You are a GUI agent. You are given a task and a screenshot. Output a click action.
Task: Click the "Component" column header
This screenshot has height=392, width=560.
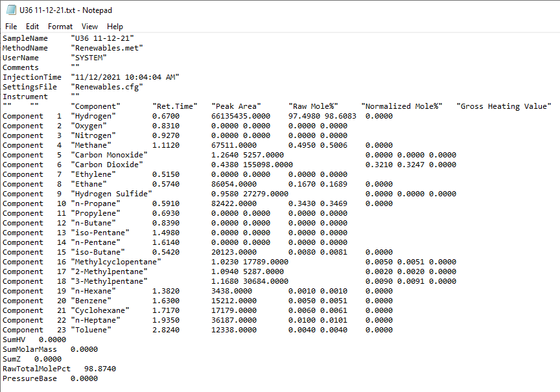[95, 106]
